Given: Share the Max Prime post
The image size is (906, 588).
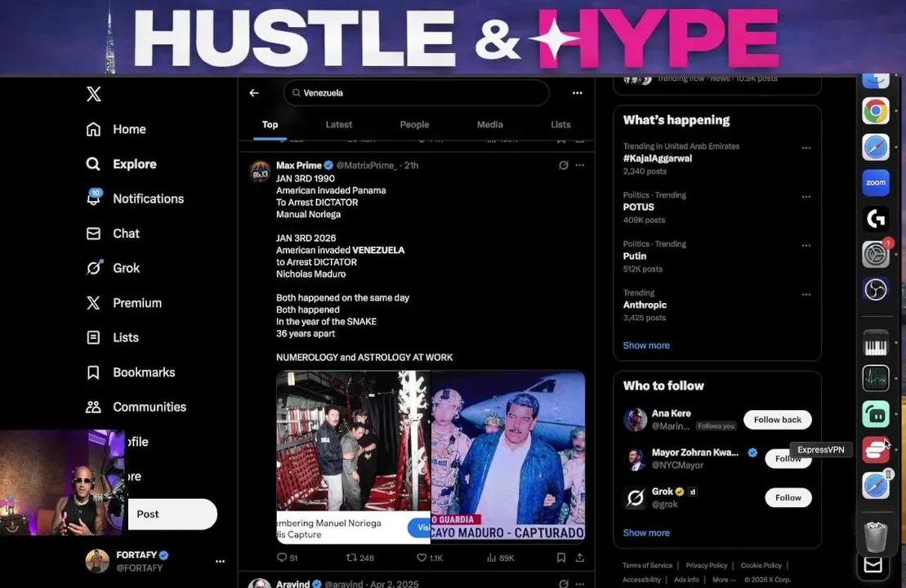Looking at the screenshot, I should [579, 558].
